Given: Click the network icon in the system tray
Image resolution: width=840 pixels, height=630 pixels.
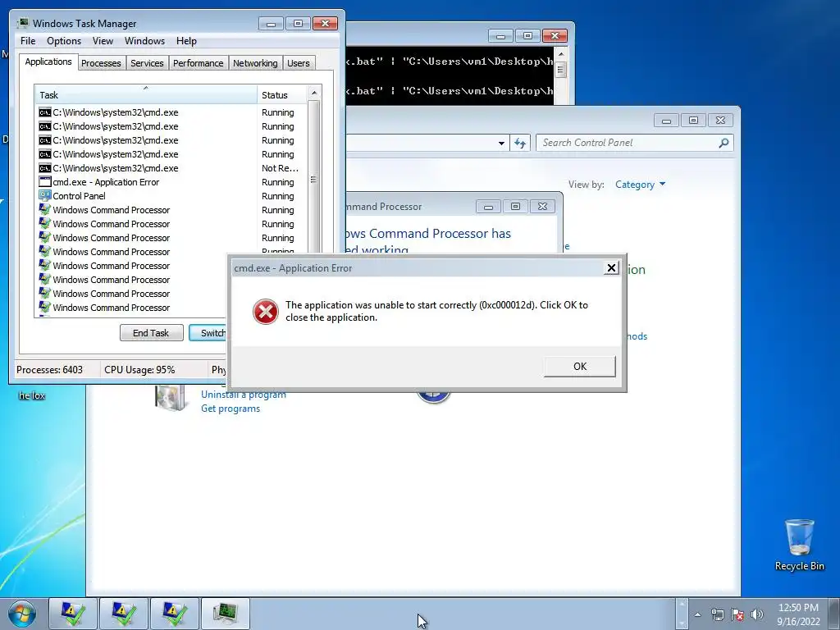Looking at the screenshot, I should click(717, 614).
